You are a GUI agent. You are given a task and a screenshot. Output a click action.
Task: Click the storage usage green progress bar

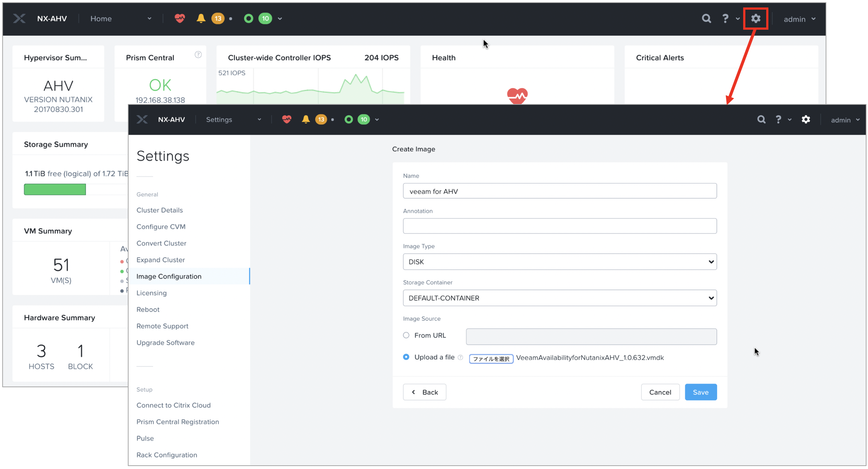55,189
